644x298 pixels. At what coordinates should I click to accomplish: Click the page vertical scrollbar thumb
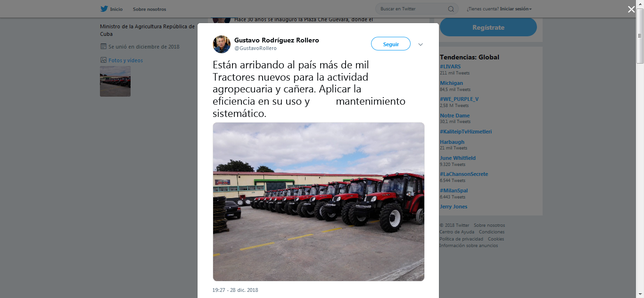[x=640, y=41]
